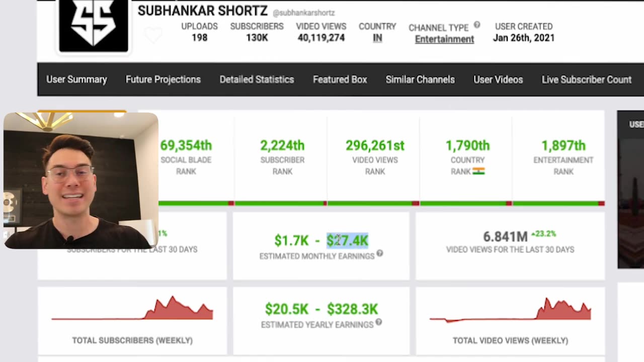Click the Estimated Monthly Earnings label
The image size is (644, 362).
click(317, 256)
